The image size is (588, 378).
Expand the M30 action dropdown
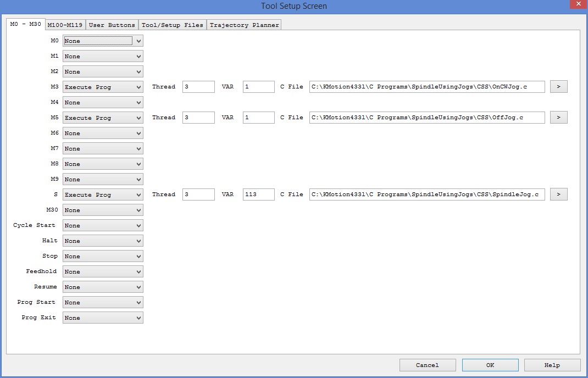[103, 210]
